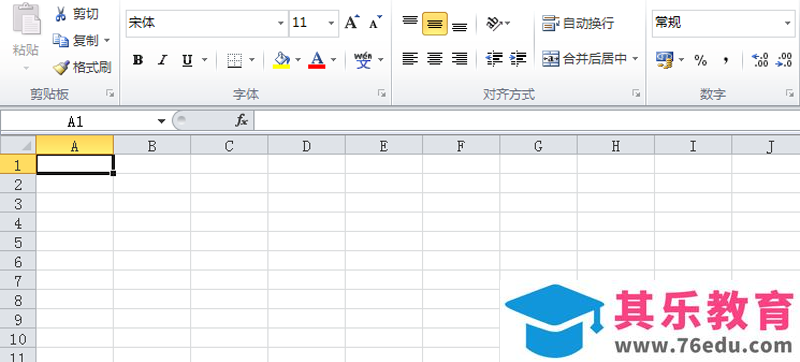Click the 自动换行 wrap text button
The width and height of the screenshot is (800, 362).
(578, 23)
